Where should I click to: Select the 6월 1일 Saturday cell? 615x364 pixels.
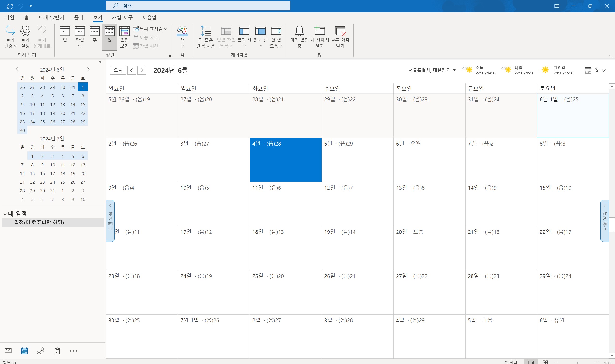pyautogui.click(x=573, y=115)
